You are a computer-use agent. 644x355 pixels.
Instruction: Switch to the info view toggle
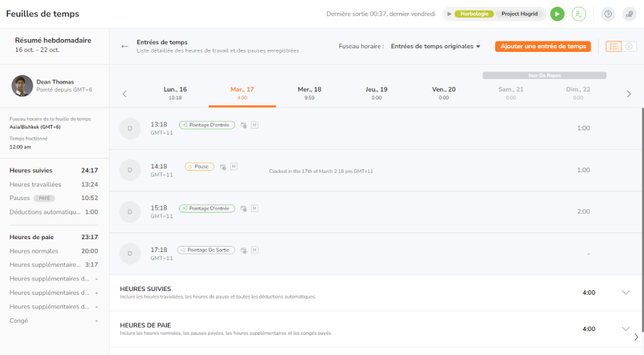click(629, 47)
